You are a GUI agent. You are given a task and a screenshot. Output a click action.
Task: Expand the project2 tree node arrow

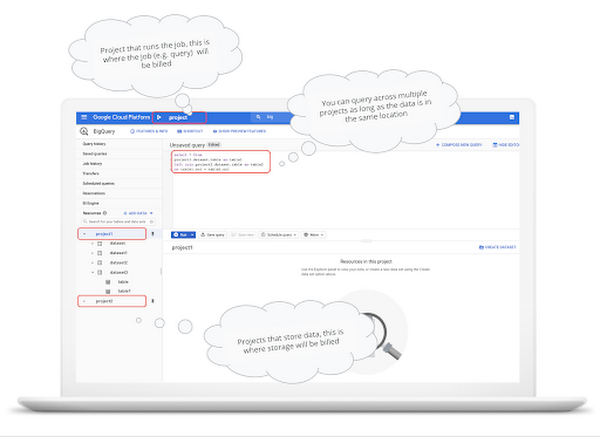pyautogui.click(x=85, y=301)
